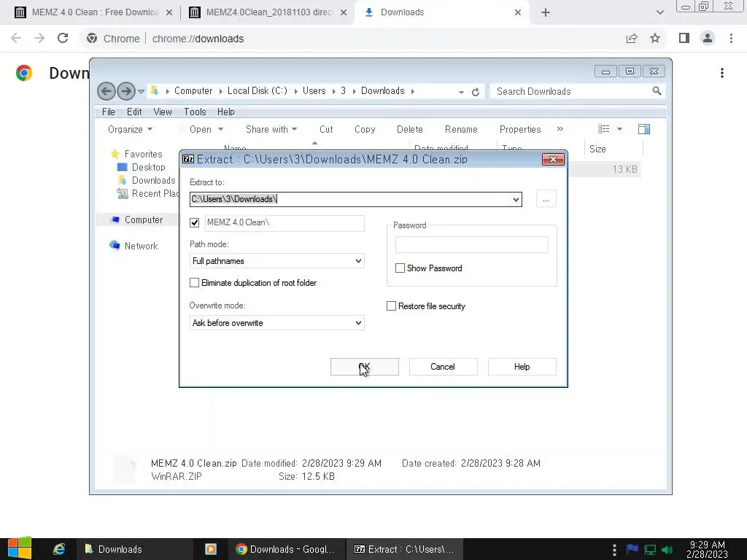Open Chrome three-dot menu
The width and height of the screenshot is (747, 560).
[731, 38]
